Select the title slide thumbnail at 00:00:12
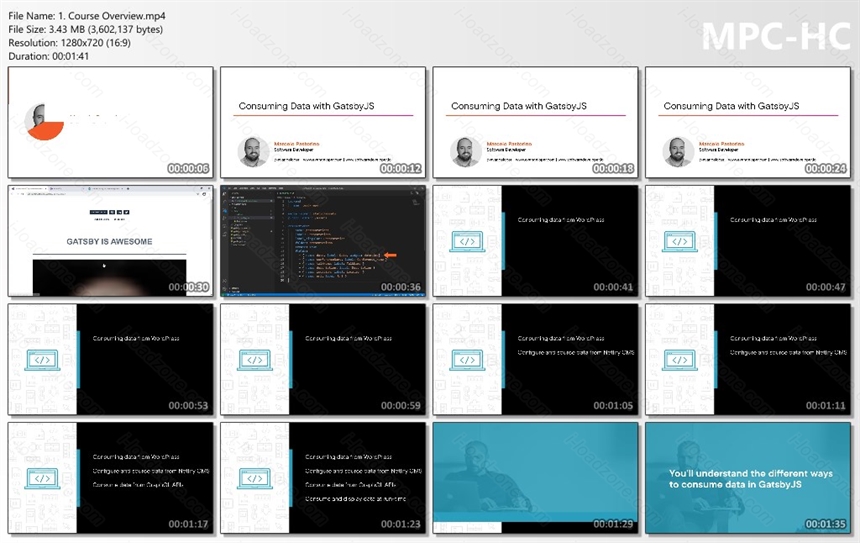The image size is (860, 543). pyautogui.click(x=323, y=122)
